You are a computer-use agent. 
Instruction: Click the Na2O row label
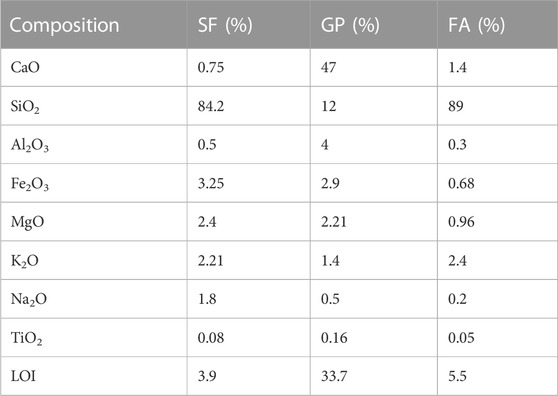pos(28,300)
